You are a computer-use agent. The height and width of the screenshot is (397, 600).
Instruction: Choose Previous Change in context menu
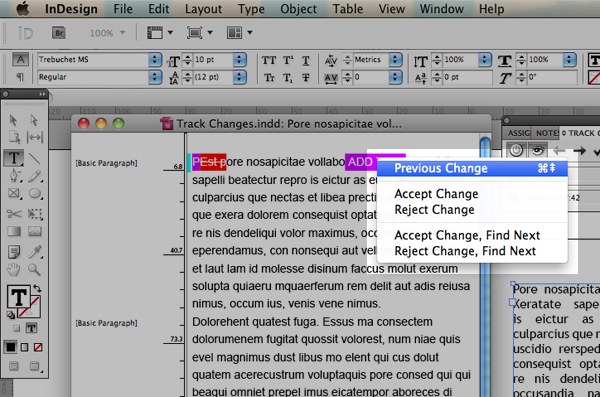click(x=472, y=168)
